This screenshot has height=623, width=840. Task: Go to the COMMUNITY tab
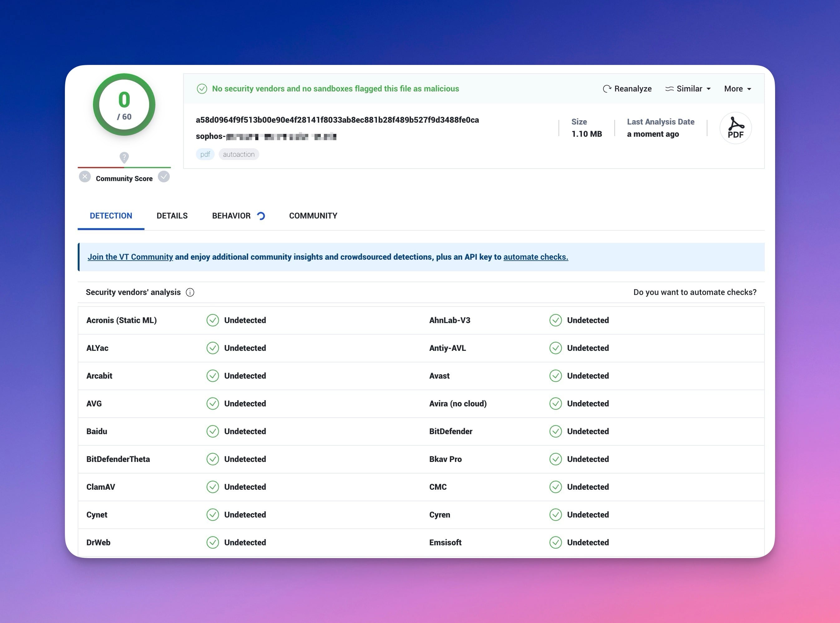[x=313, y=216]
